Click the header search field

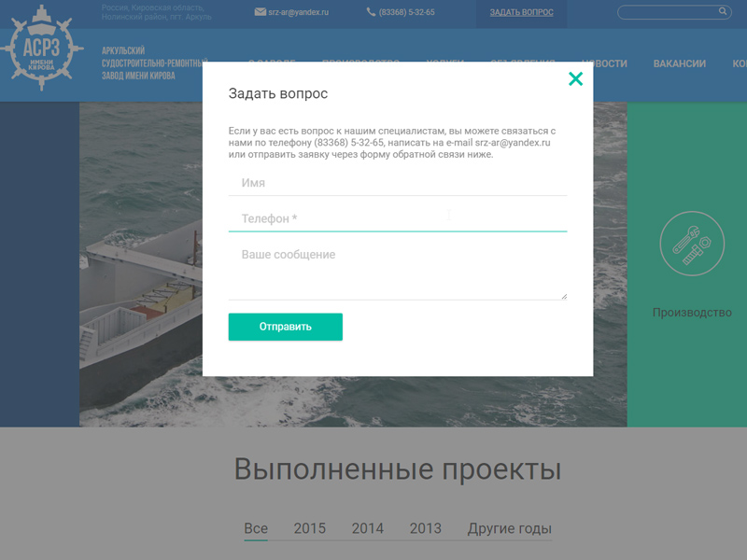pos(674,12)
